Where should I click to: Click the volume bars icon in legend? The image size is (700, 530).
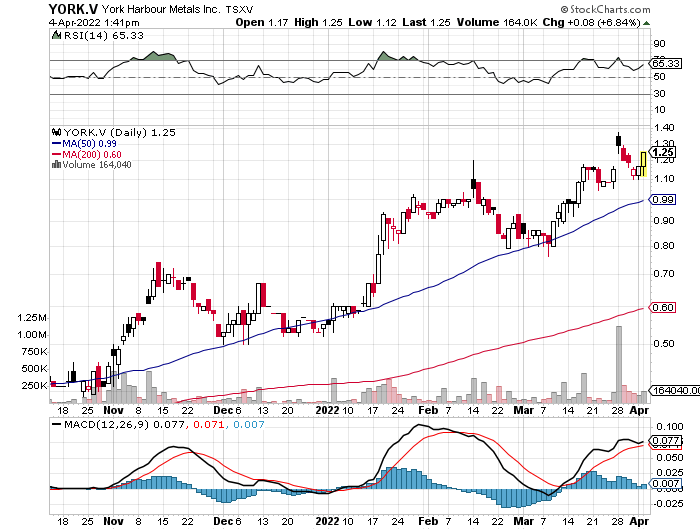(x=56, y=164)
